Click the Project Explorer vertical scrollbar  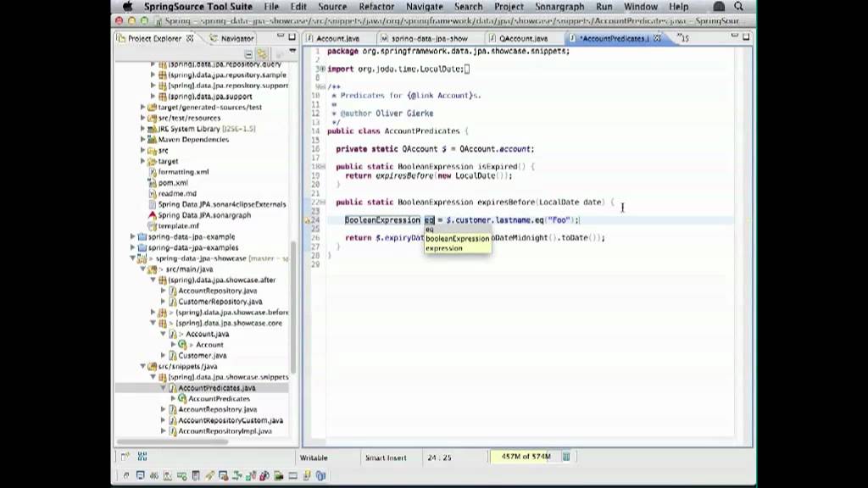point(293,307)
